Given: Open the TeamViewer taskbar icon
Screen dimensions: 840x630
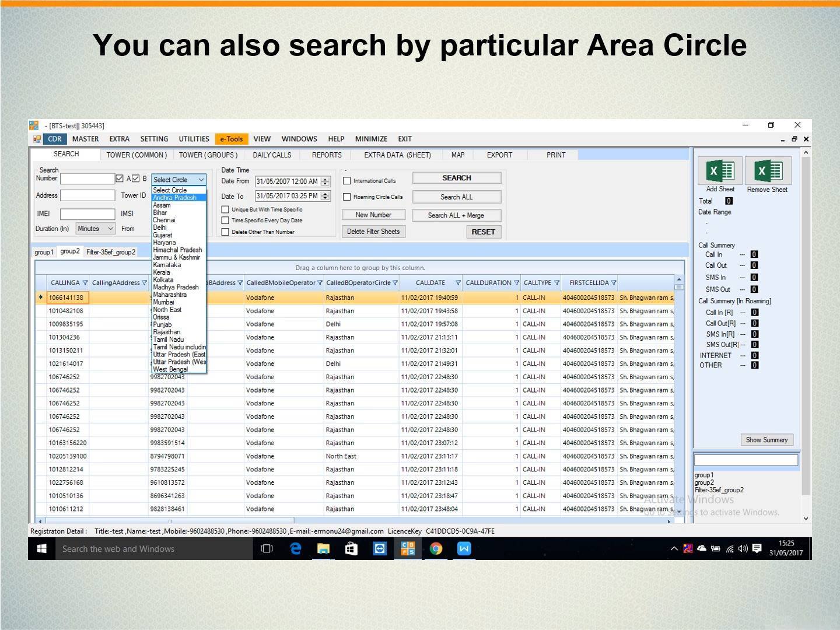Looking at the screenshot, I should click(x=380, y=548).
